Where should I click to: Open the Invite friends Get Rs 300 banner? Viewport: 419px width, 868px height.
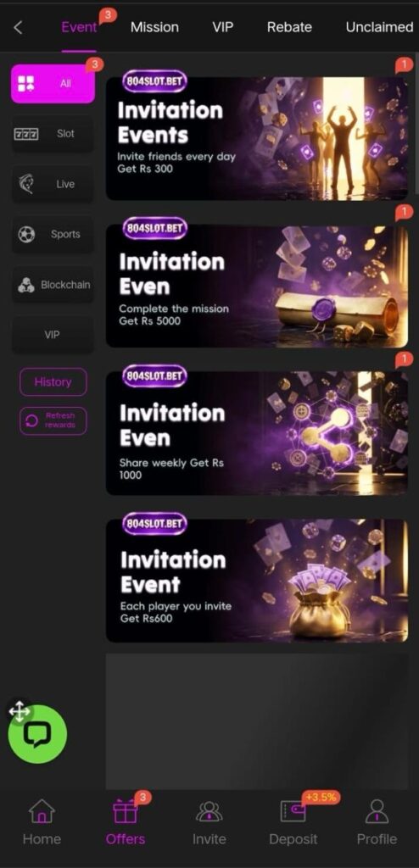coord(257,138)
